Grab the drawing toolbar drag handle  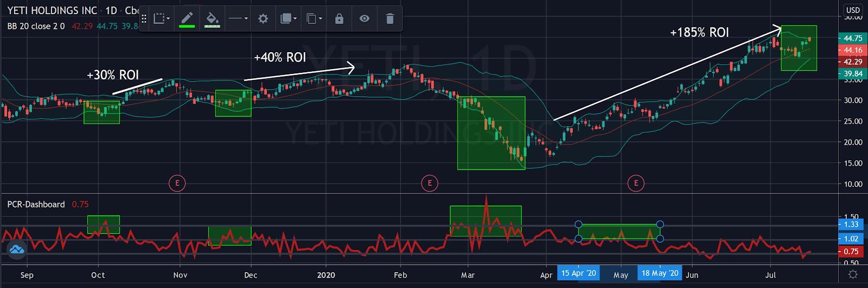[144, 19]
